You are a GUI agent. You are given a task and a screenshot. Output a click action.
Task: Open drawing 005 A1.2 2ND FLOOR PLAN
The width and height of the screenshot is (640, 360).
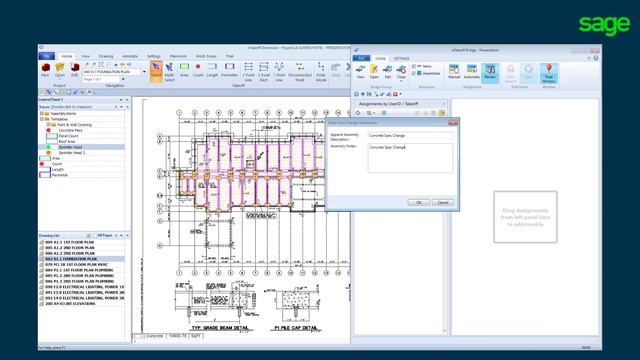click(70, 248)
